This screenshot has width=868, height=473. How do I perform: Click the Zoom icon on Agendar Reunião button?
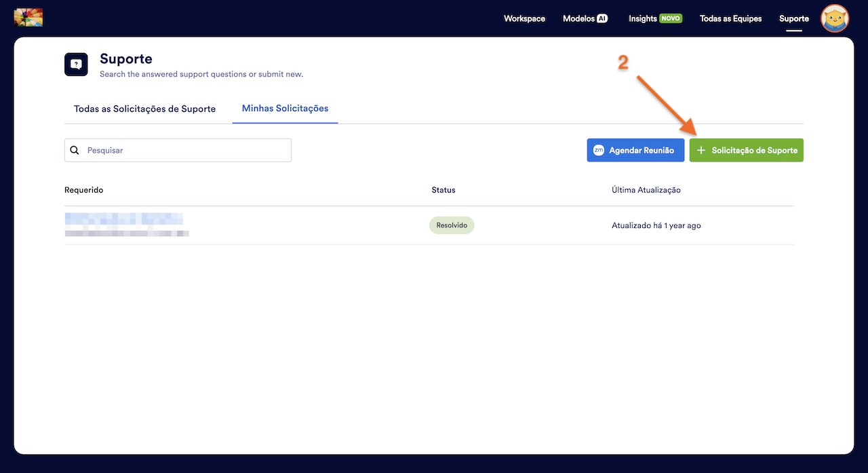[x=599, y=150]
